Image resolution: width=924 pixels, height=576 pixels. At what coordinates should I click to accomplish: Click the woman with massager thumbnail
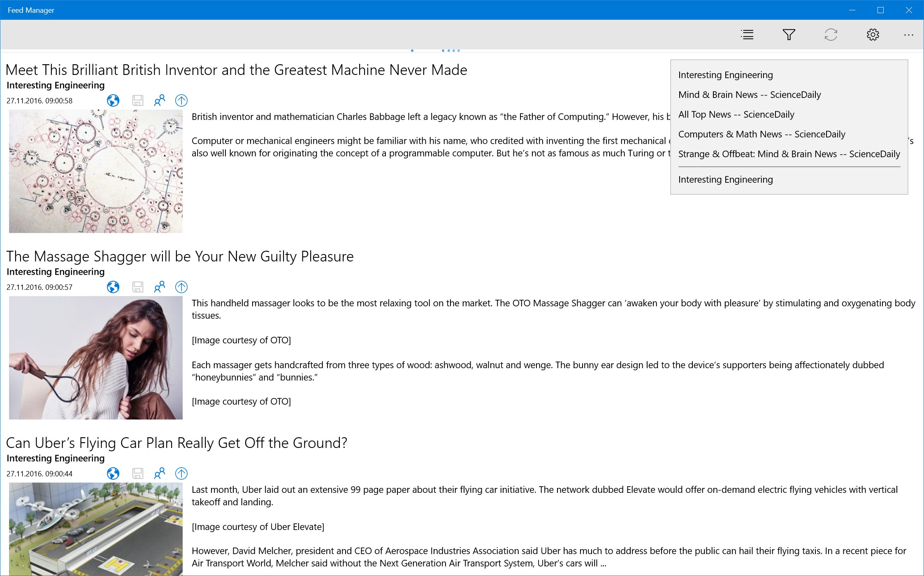pyautogui.click(x=96, y=358)
